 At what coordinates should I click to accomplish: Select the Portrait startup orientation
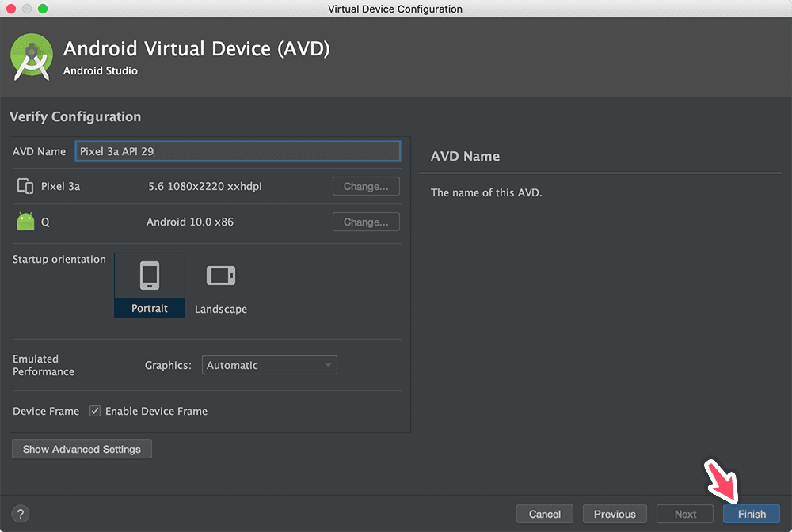pos(150,285)
